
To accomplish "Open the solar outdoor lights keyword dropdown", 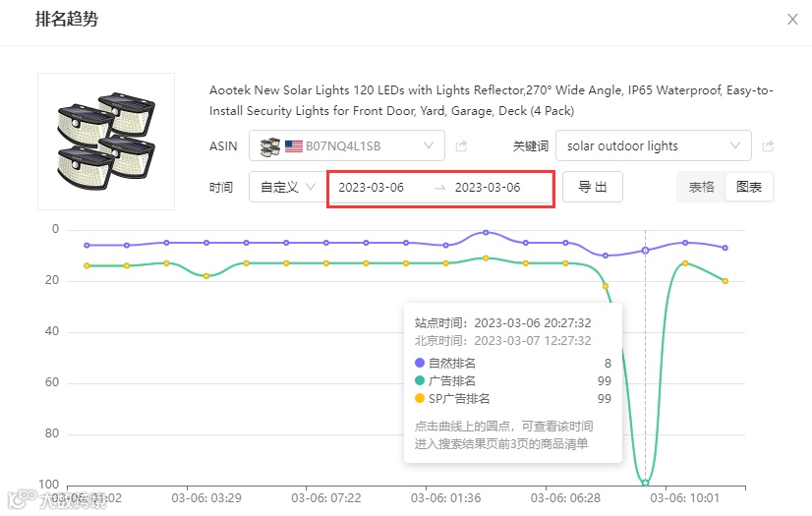I will 653,145.
